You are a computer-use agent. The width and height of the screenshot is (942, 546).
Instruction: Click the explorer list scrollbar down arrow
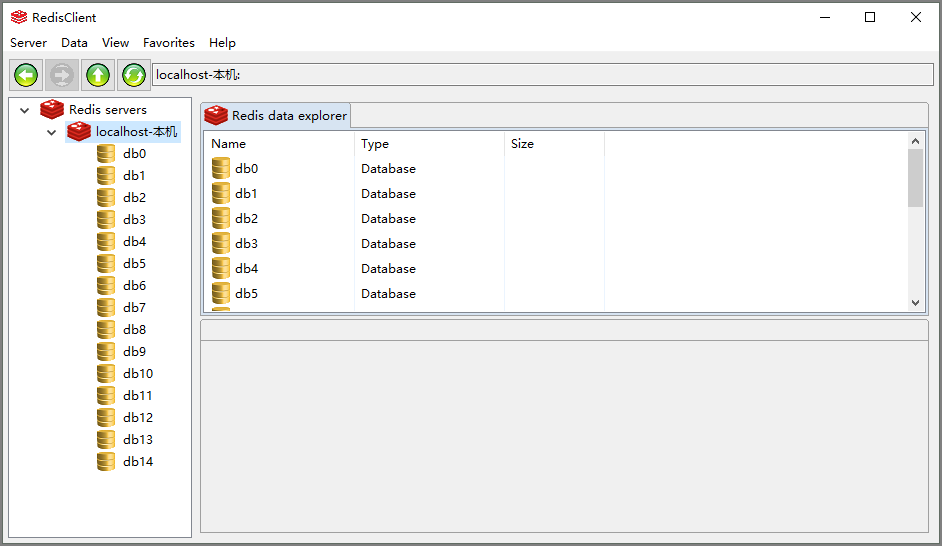click(x=916, y=303)
